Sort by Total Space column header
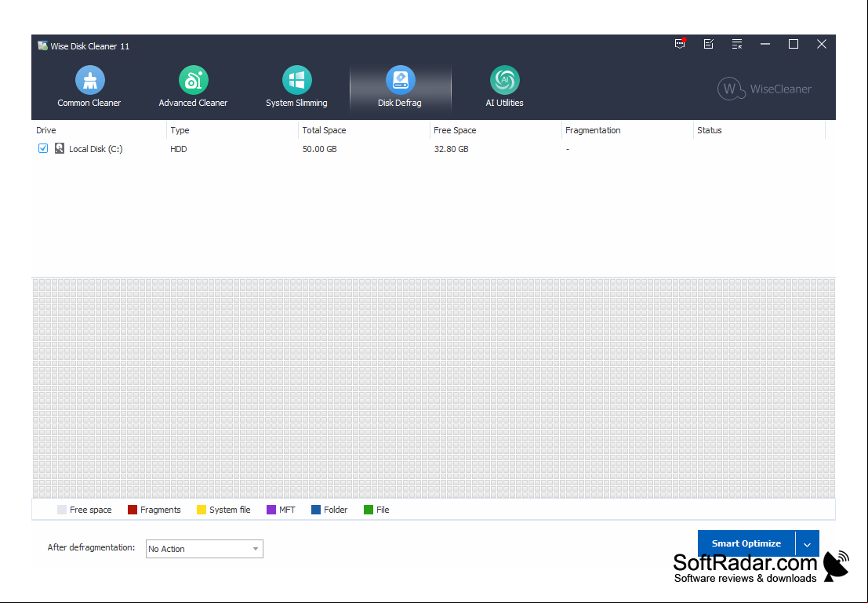868x603 pixels. [x=365, y=130]
